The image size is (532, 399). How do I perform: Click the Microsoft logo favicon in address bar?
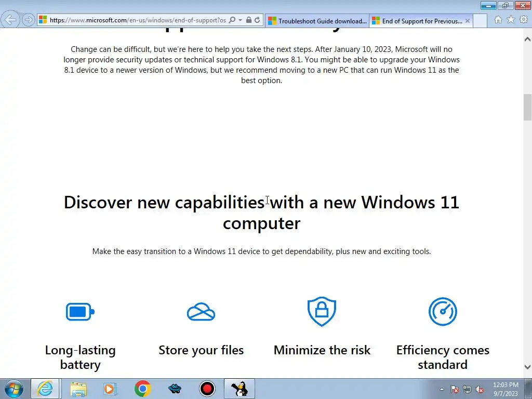(x=43, y=20)
